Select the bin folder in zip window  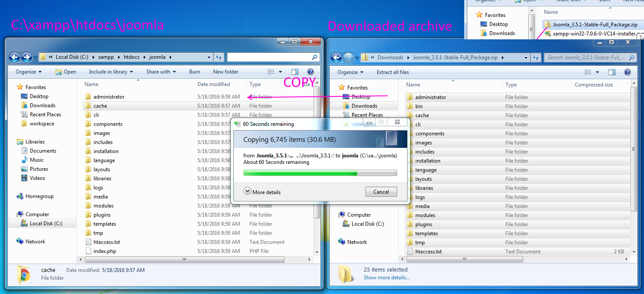coord(419,106)
